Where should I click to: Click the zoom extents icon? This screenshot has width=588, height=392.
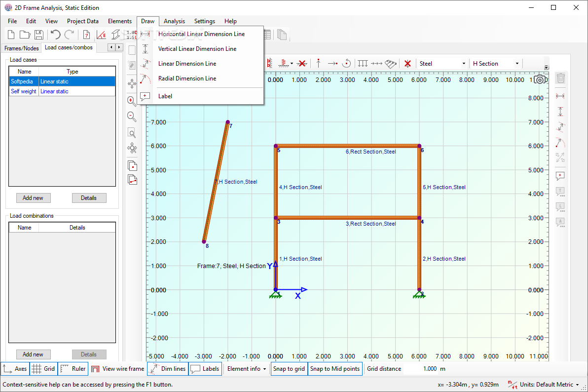(x=132, y=148)
